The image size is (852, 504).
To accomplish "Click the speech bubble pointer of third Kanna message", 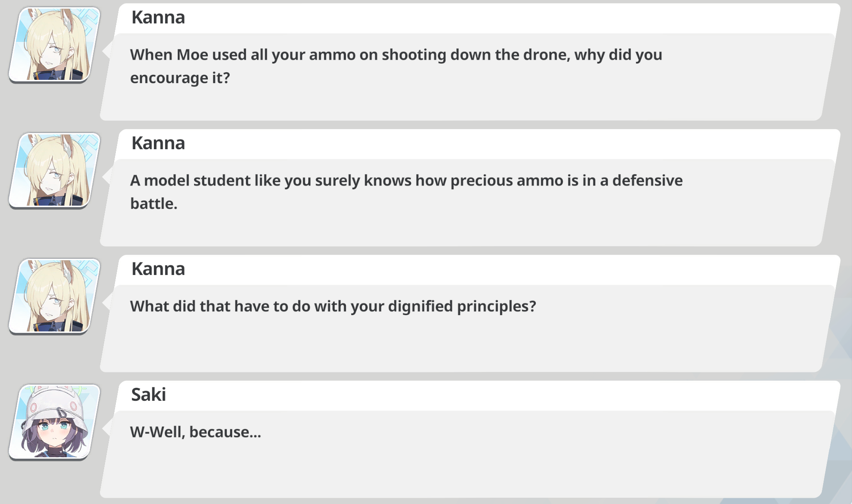I will coord(106,302).
